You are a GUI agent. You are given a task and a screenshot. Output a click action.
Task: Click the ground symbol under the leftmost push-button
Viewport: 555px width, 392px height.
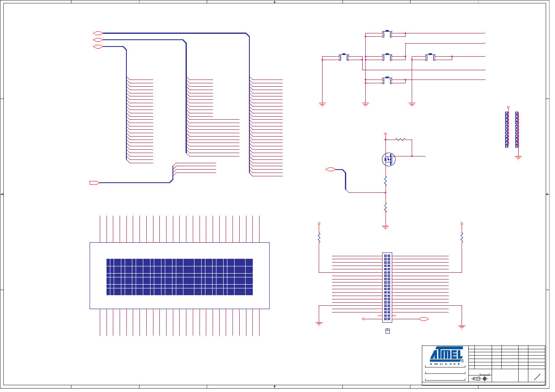[322, 104]
